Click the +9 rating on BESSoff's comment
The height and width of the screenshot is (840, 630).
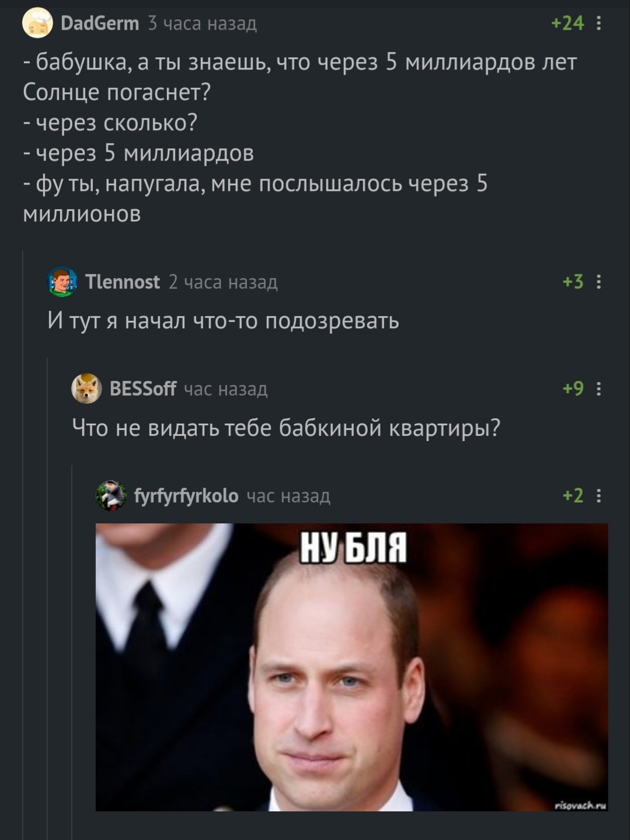573,388
